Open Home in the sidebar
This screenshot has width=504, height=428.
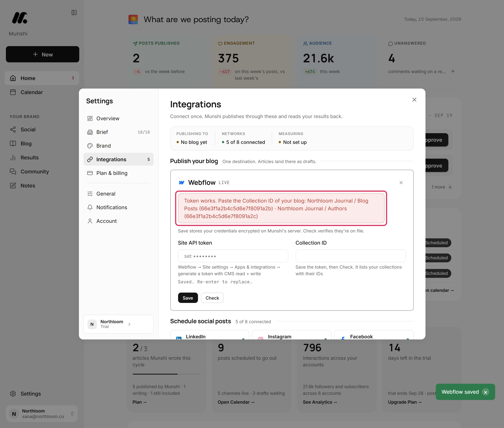(42, 78)
